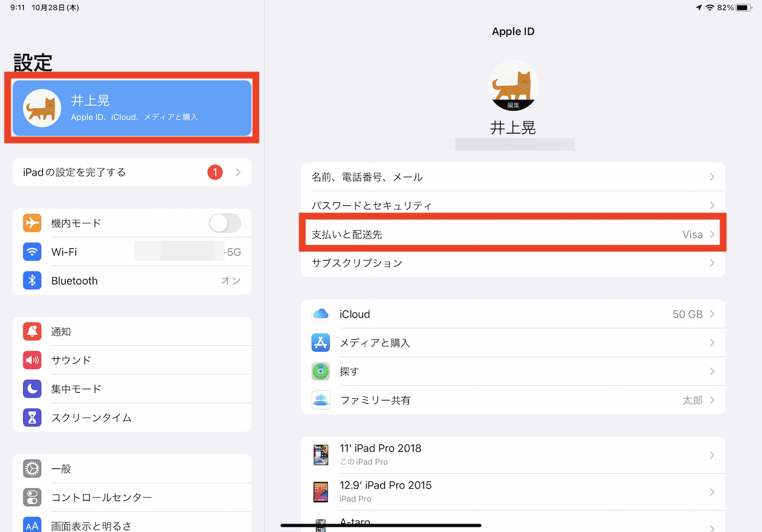762x532 pixels.
Task: Select the 11' iPad Pro 2018 device name
Action: 380,448
